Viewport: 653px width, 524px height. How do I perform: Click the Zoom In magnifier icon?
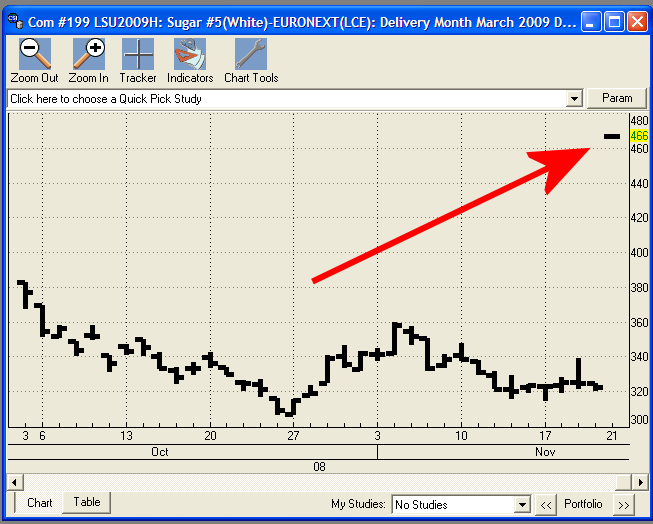coord(89,54)
